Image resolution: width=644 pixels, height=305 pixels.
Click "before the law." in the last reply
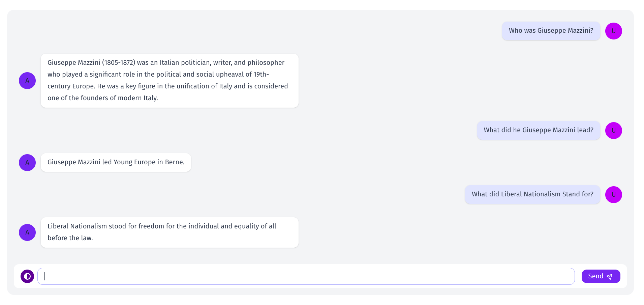pyautogui.click(x=70, y=238)
